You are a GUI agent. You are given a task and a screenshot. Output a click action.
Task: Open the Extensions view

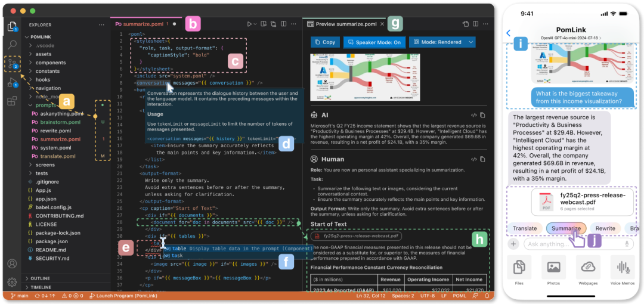point(12,100)
